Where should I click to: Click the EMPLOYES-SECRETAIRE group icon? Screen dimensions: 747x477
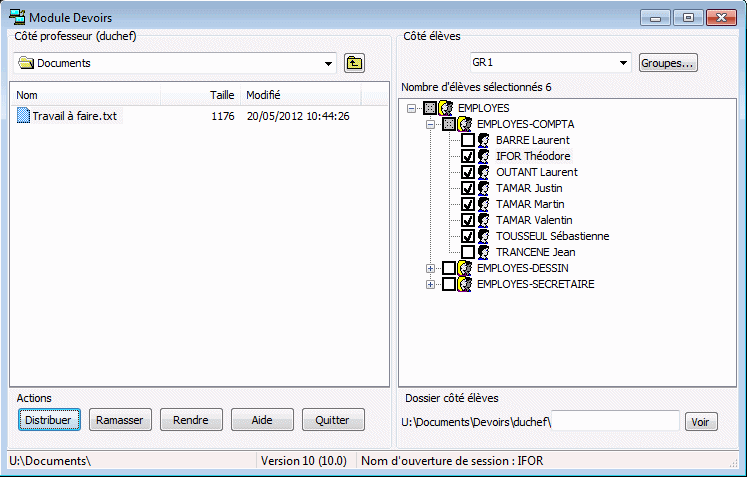point(465,284)
